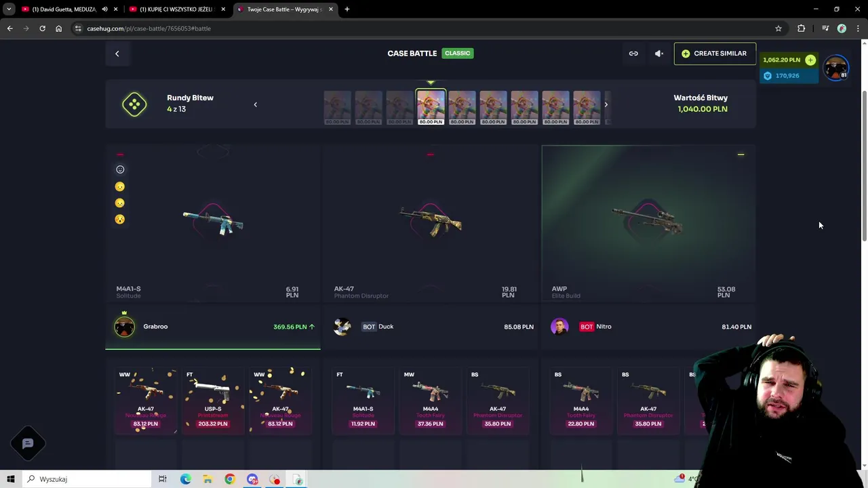868x488 pixels.
Task: Show next battle rounds with right chevron
Action: (x=606, y=104)
